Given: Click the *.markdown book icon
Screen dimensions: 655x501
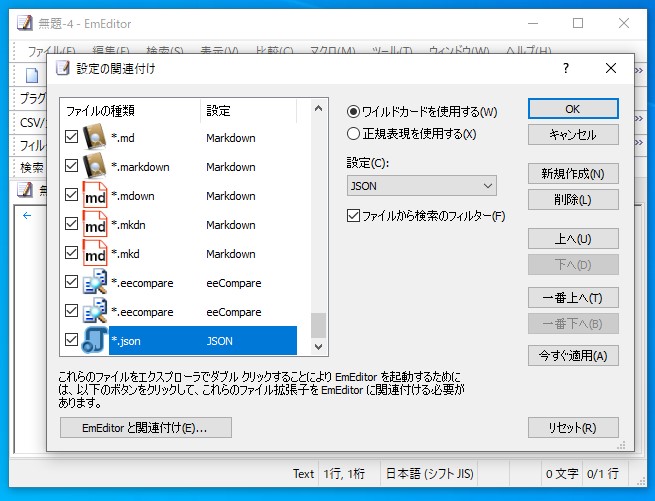Looking at the screenshot, I should [94, 166].
